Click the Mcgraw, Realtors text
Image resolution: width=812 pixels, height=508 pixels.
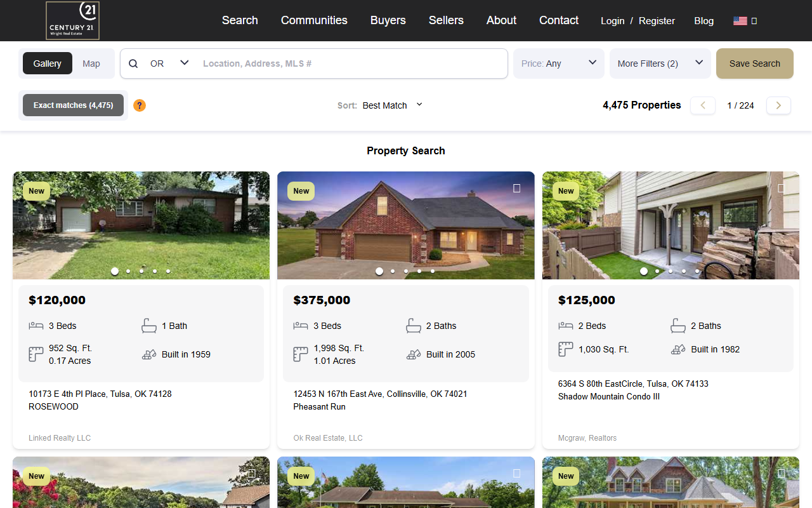(x=587, y=438)
